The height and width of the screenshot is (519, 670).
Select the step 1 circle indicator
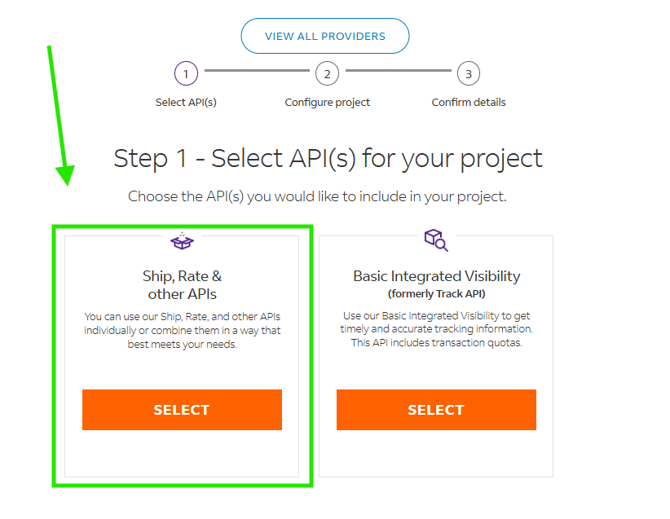(185, 73)
